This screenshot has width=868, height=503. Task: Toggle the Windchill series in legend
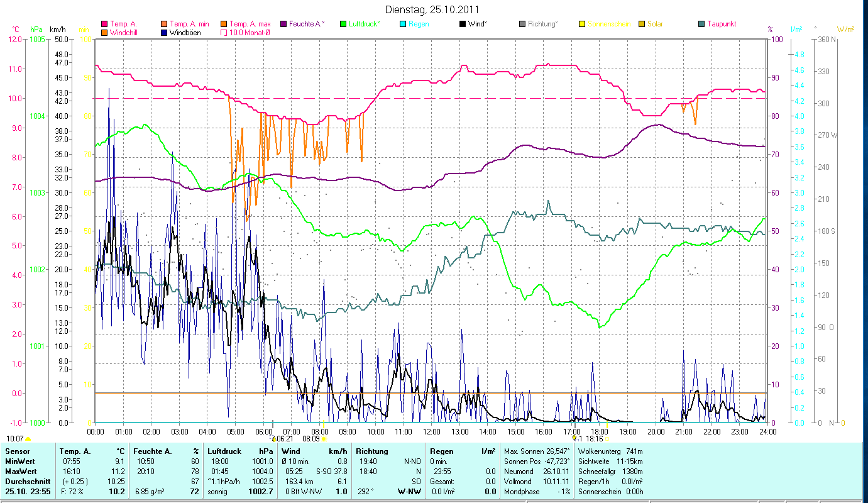(x=104, y=33)
